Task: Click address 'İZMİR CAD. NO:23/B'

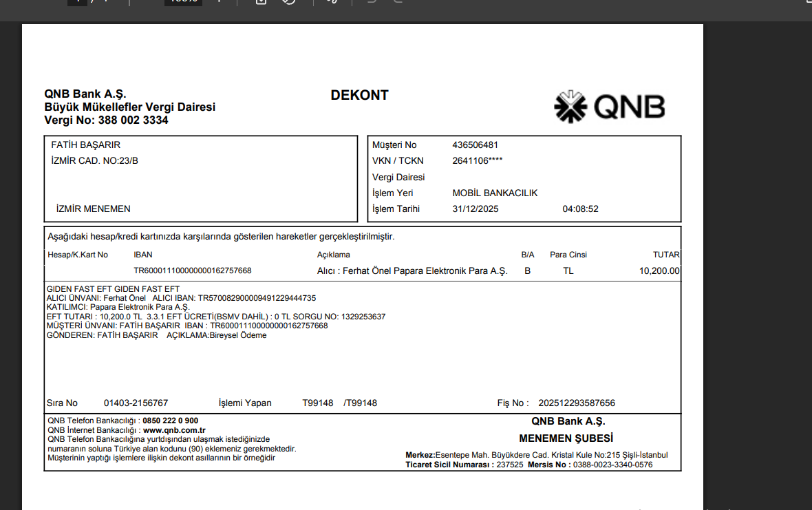Action: click(94, 161)
